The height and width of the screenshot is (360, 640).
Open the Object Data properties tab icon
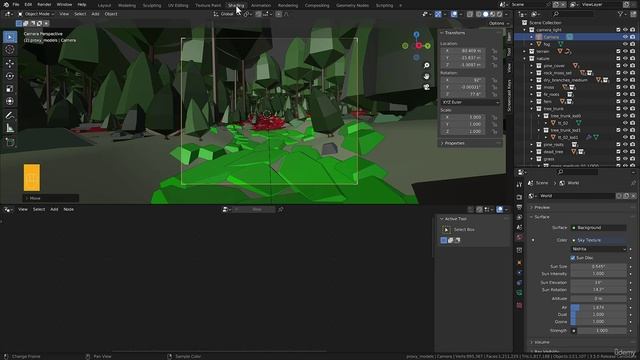(x=519, y=293)
